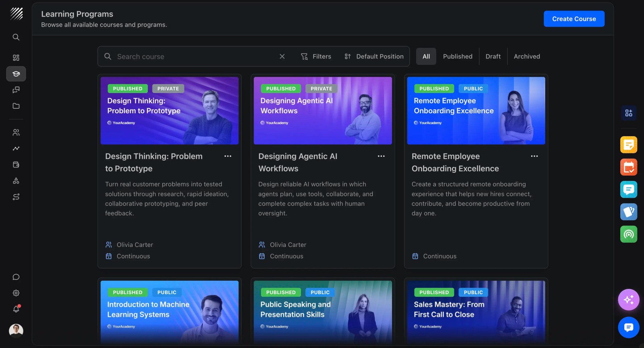Viewport: 644px width, 348px height.
Task: Open the purple AI sparkle button
Action: pyautogui.click(x=629, y=300)
